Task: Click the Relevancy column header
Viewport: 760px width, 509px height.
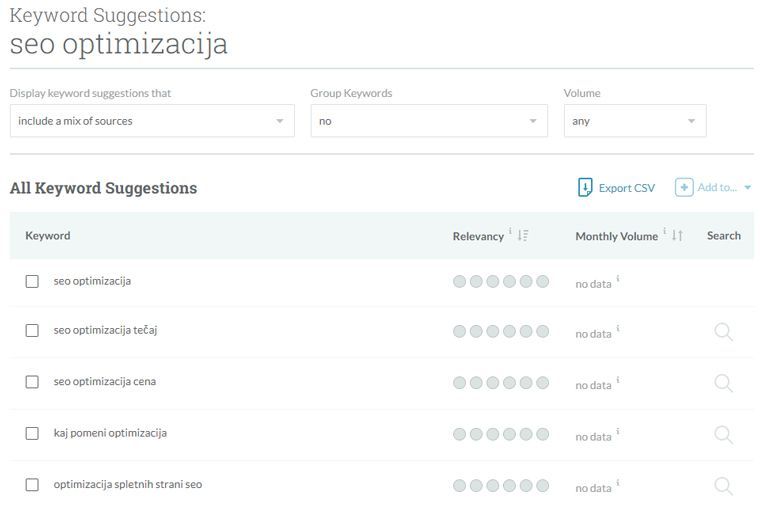Action: pyautogui.click(x=478, y=236)
